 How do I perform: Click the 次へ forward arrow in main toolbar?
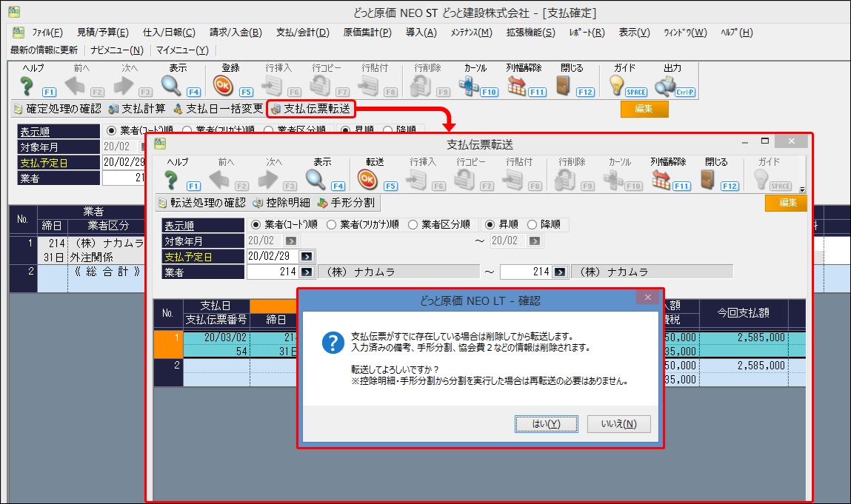tap(123, 86)
